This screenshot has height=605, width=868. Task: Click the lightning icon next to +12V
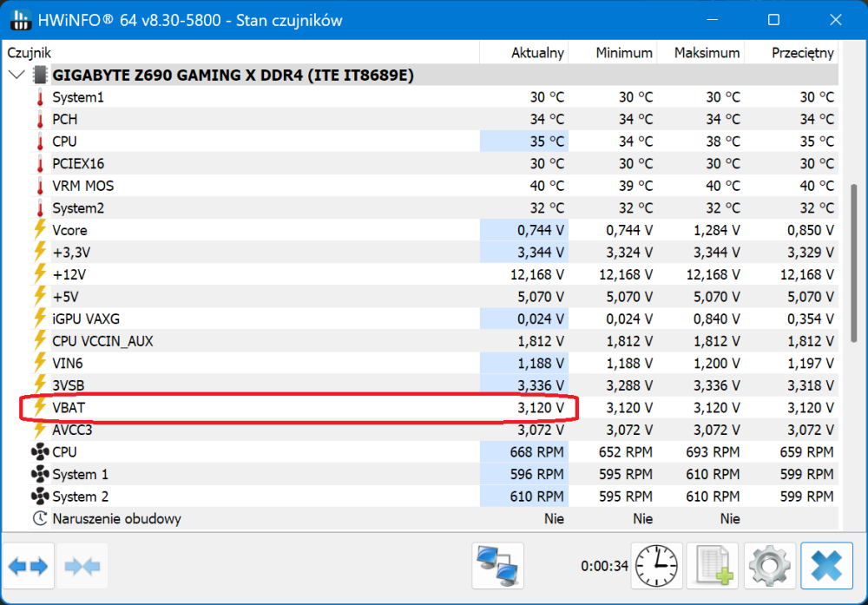coord(40,274)
